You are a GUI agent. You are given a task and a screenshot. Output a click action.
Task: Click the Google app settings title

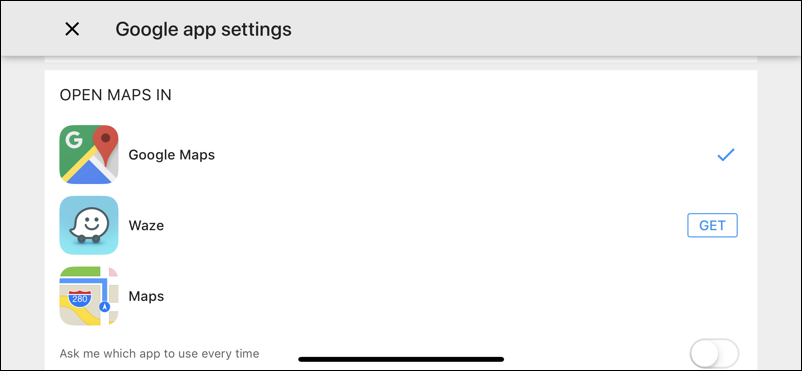[204, 29]
